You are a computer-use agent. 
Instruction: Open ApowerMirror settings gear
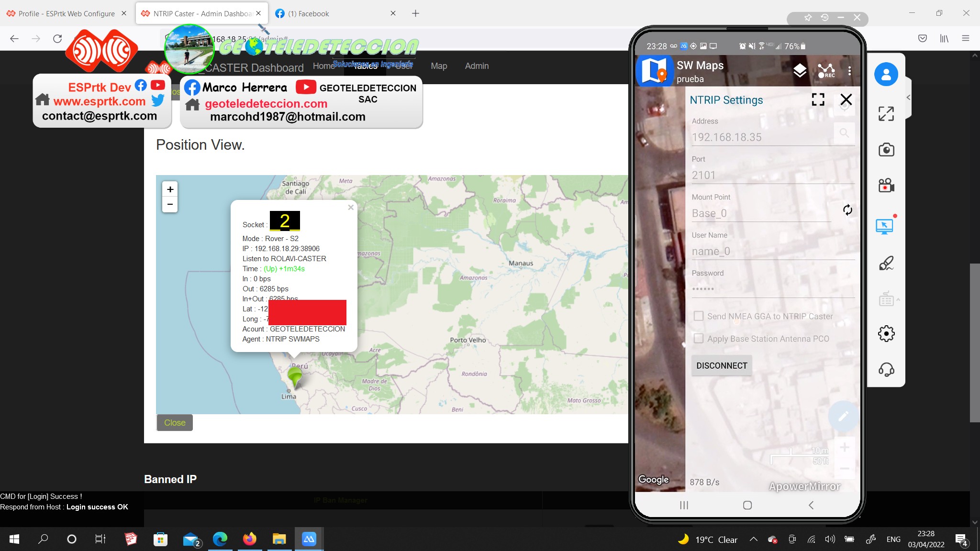[886, 333]
